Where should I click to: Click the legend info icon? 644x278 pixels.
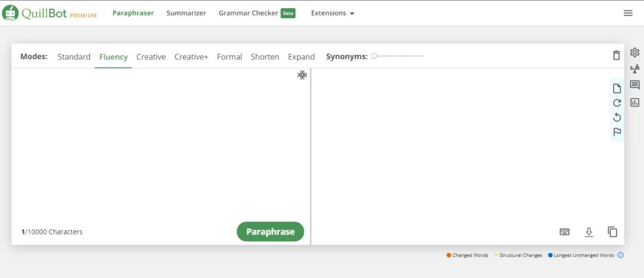(x=621, y=255)
